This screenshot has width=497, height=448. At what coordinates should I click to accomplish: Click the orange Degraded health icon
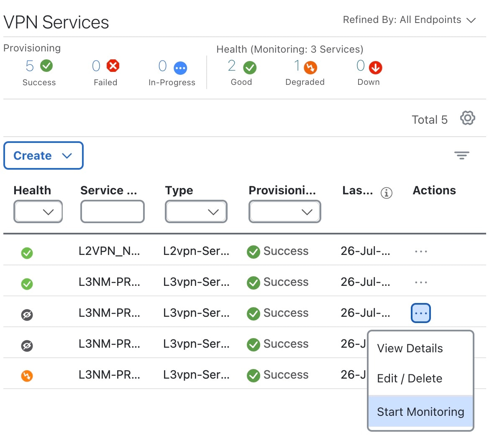click(310, 67)
